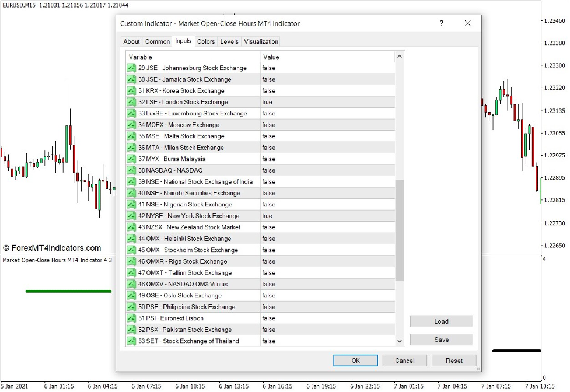Click the icon beside 30 JSE Jamaica row
The width and height of the screenshot is (570, 392).
[131, 79]
